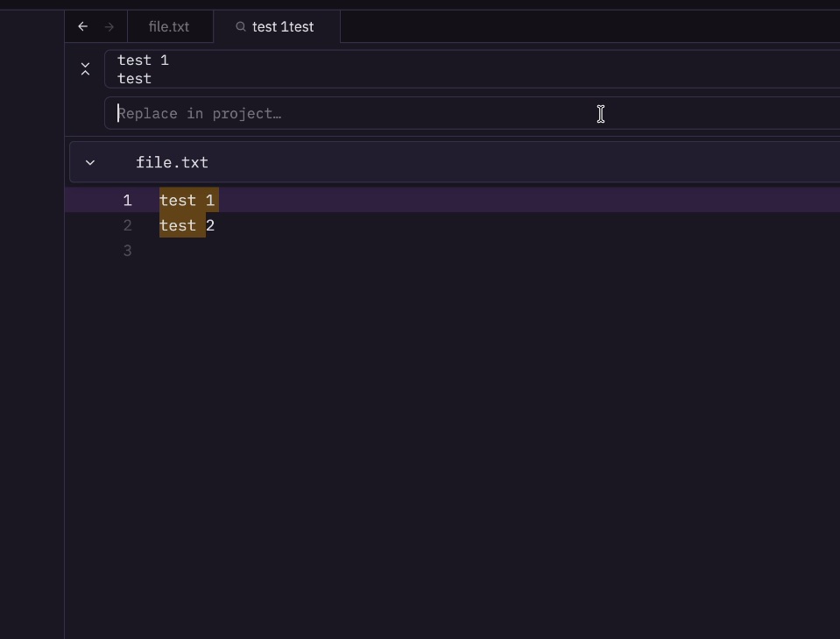Click line number 3 in gutter

pos(128,252)
